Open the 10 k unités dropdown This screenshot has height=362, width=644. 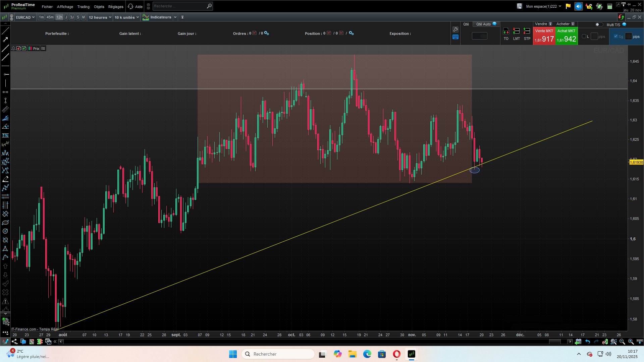tap(126, 17)
